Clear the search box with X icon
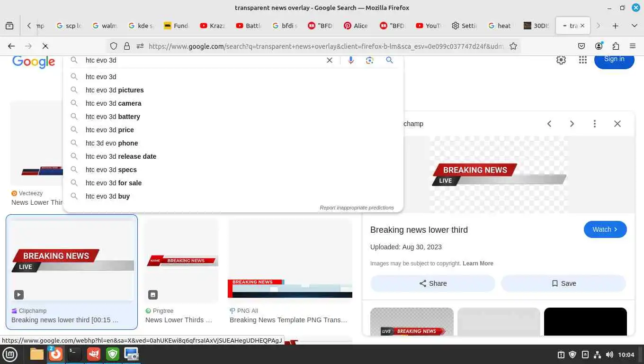 [x=330, y=60]
